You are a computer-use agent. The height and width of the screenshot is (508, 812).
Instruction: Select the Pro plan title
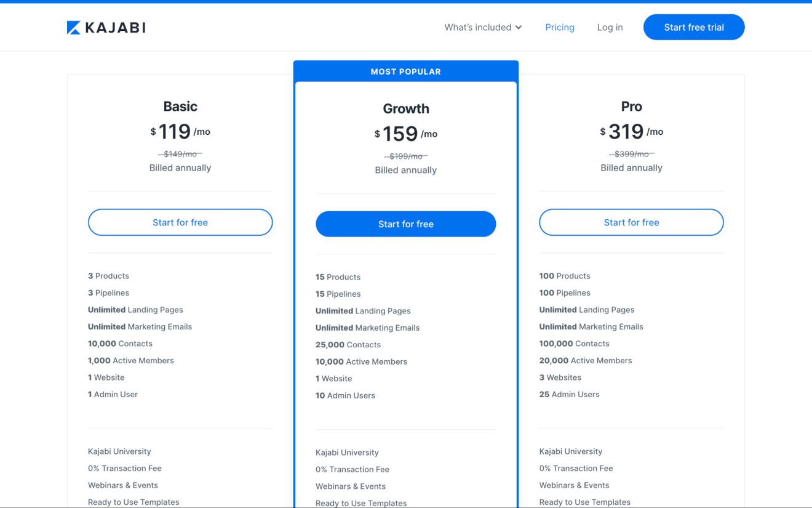[631, 107]
